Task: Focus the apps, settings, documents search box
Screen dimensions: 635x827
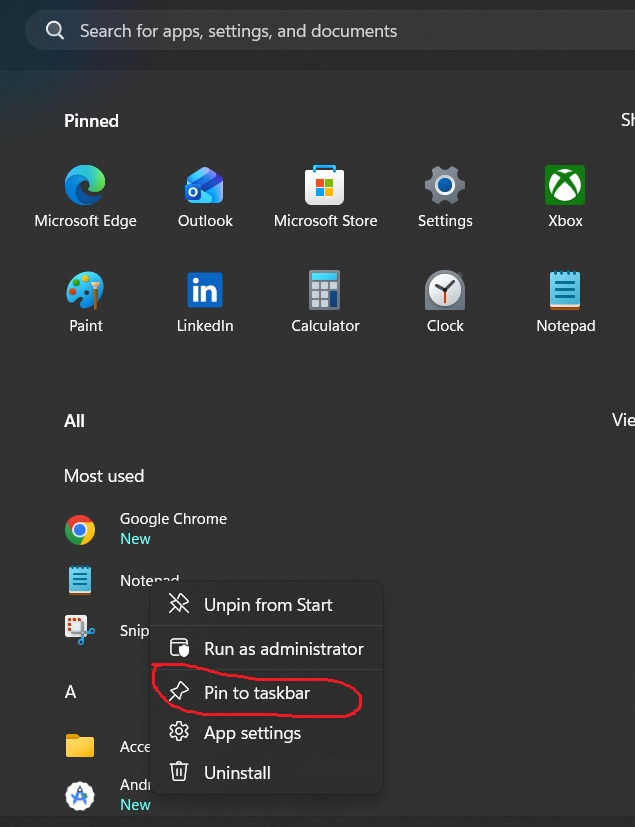Action: coord(330,31)
